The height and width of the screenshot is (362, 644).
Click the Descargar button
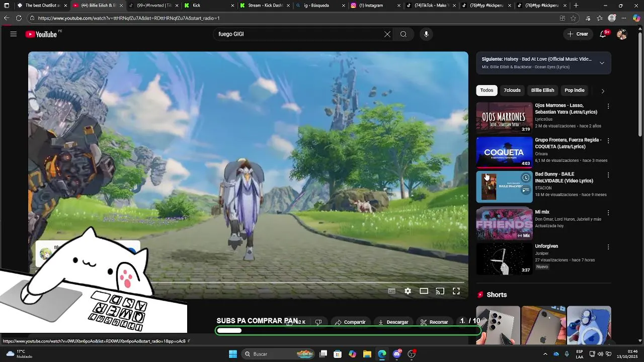click(x=393, y=322)
